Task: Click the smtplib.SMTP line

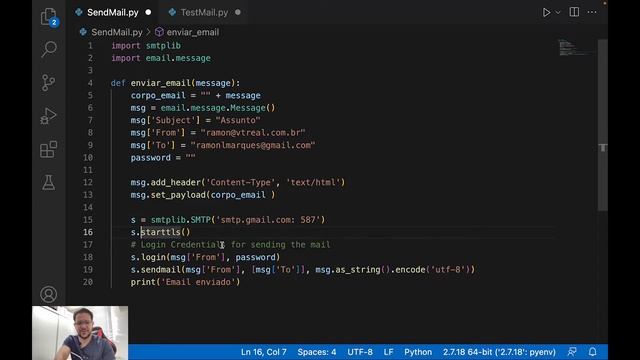Action: 228,220
